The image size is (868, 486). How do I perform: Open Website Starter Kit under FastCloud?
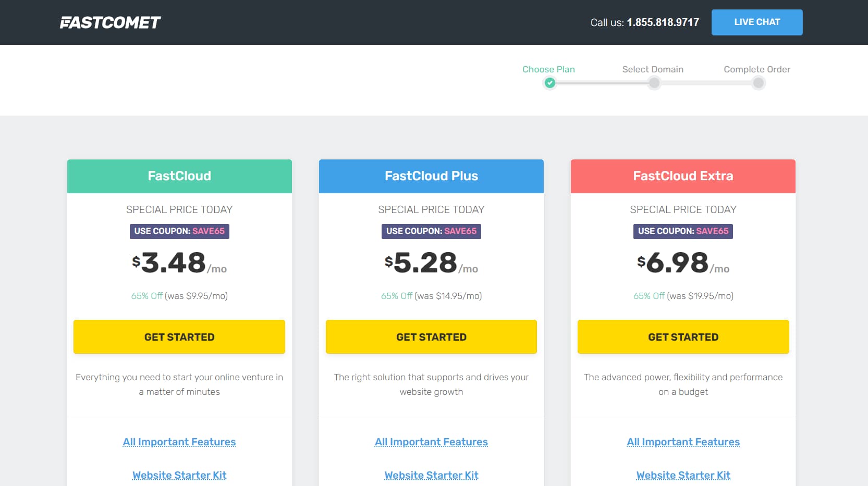click(x=179, y=476)
